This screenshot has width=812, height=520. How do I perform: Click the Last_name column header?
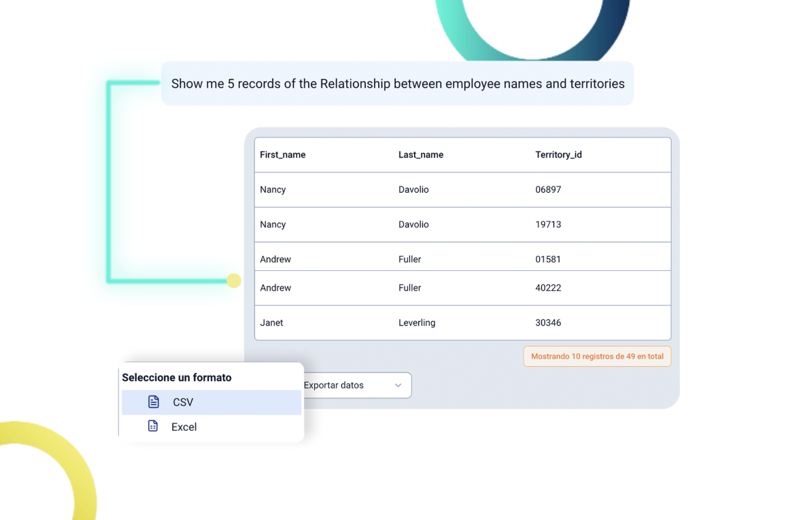coord(420,155)
